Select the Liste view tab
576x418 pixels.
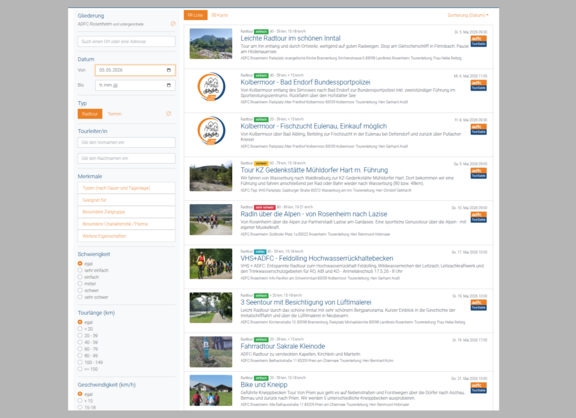(x=195, y=15)
